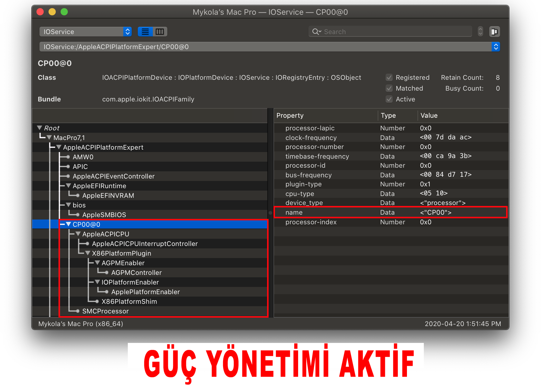Collapse the X86PlatformPlugin disclosure triangle
545x392 pixels.
click(x=88, y=253)
